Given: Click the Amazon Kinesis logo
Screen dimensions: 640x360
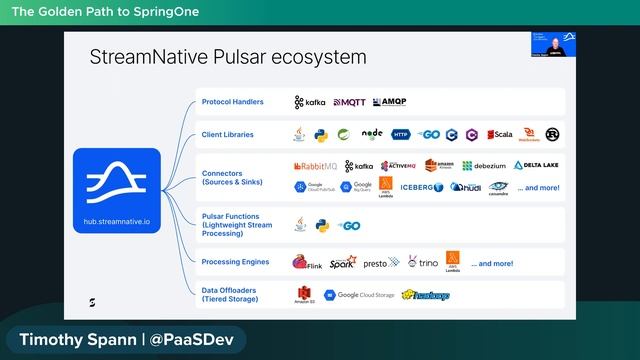Looking at the screenshot, I should coord(439,165).
